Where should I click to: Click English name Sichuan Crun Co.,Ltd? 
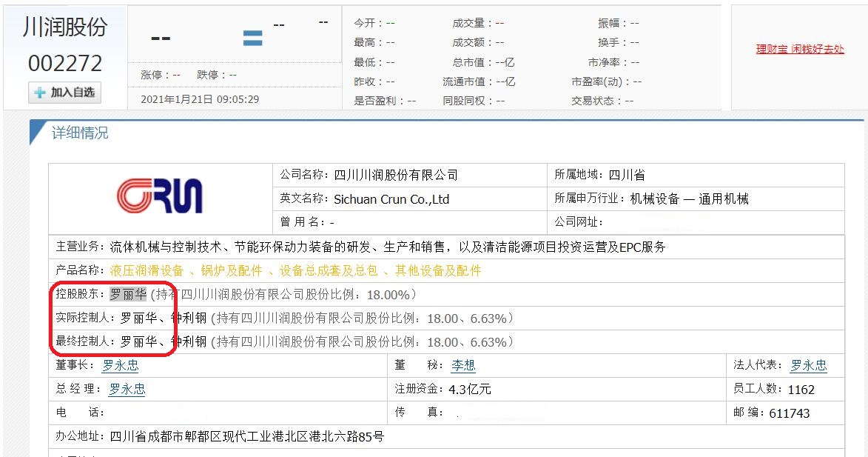(391, 199)
